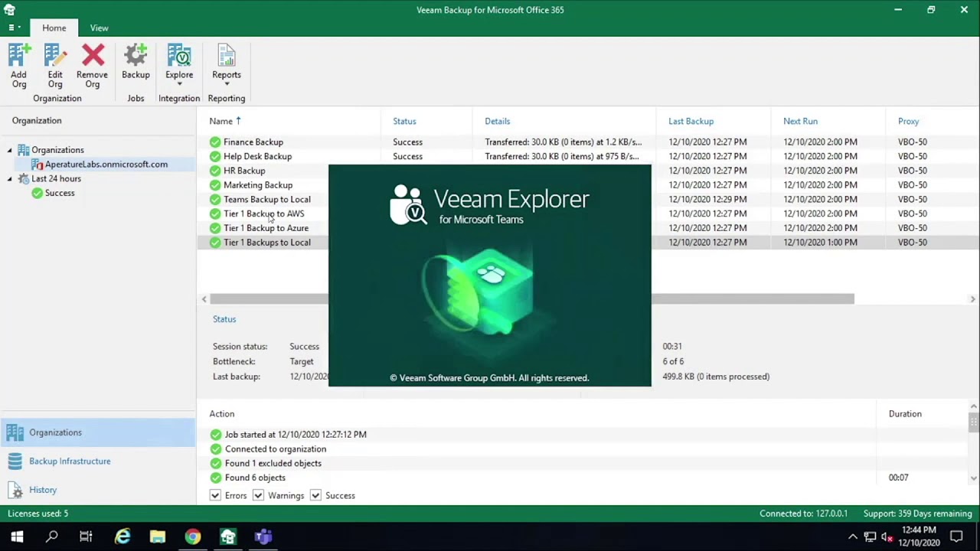Open Microsoft Teams from the taskbar

click(263, 537)
